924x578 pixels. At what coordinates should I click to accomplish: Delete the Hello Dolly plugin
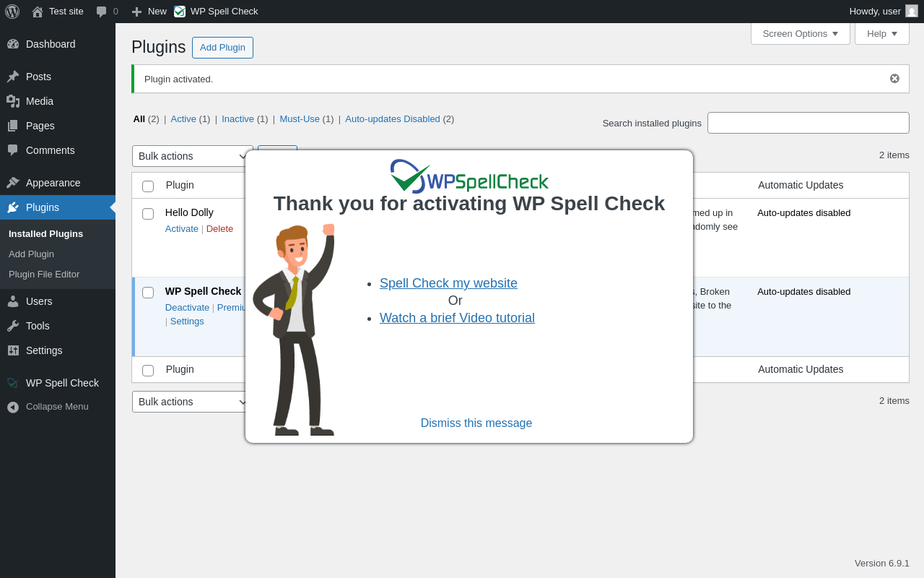pyautogui.click(x=219, y=228)
